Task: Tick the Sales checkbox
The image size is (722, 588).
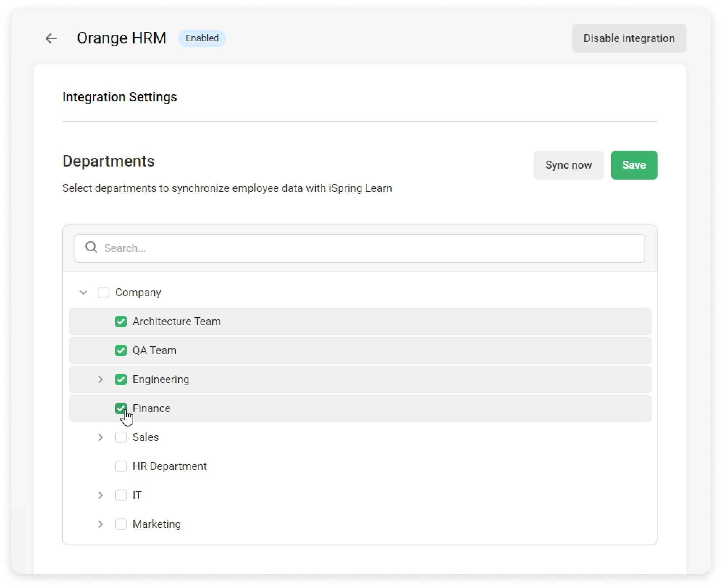Action: pos(121,437)
